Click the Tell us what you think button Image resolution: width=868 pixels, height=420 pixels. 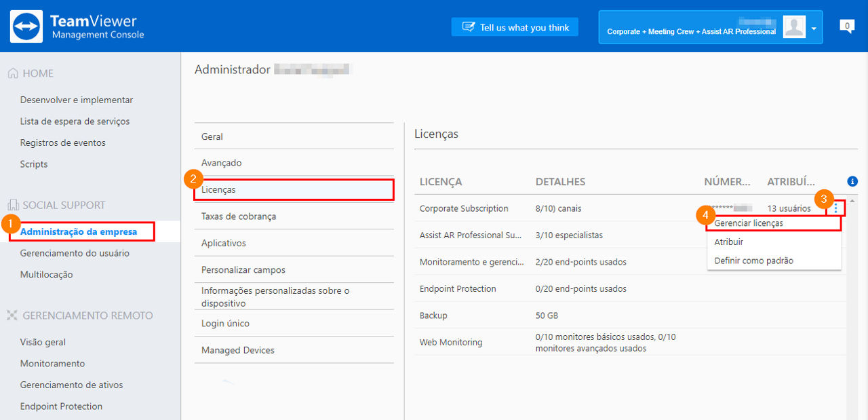515,27
